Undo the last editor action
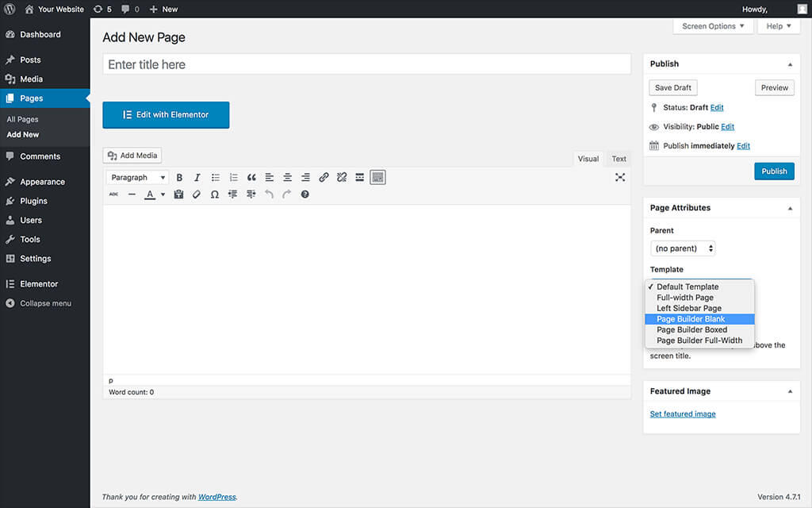 [x=269, y=194]
